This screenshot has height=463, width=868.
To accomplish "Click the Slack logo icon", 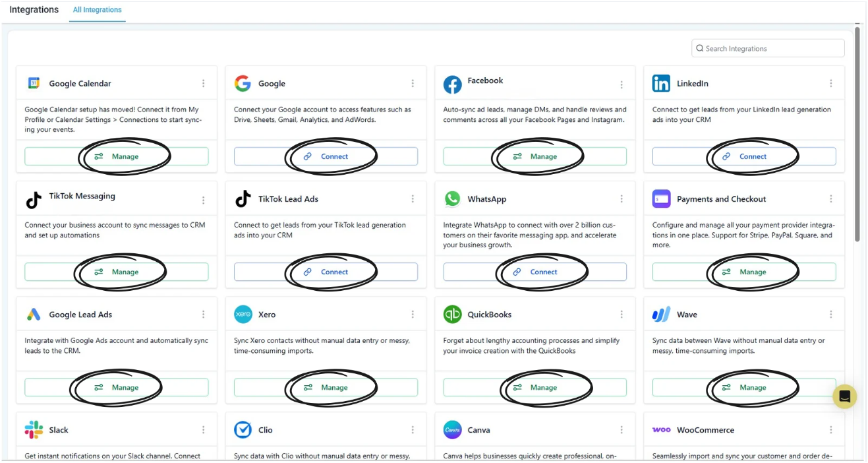I will pos(34,430).
